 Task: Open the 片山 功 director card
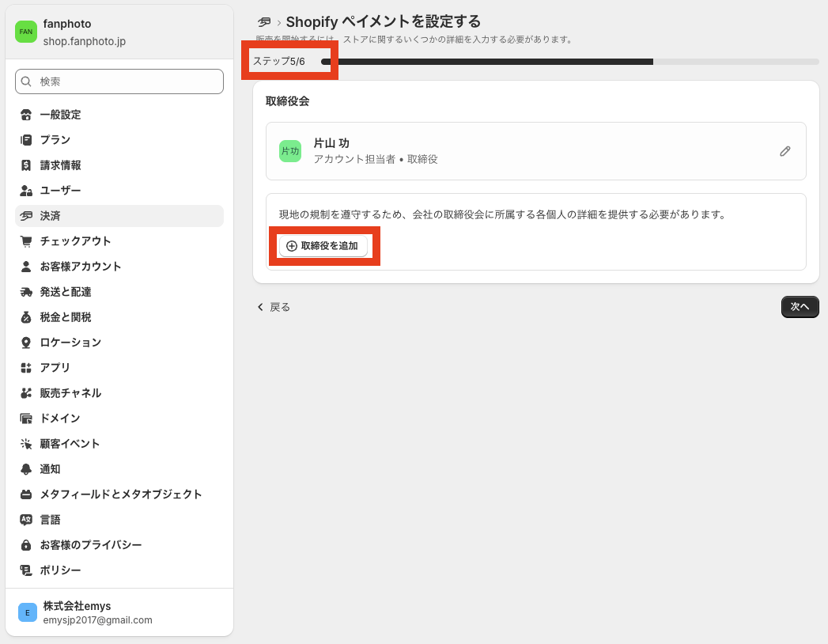(x=536, y=151)
